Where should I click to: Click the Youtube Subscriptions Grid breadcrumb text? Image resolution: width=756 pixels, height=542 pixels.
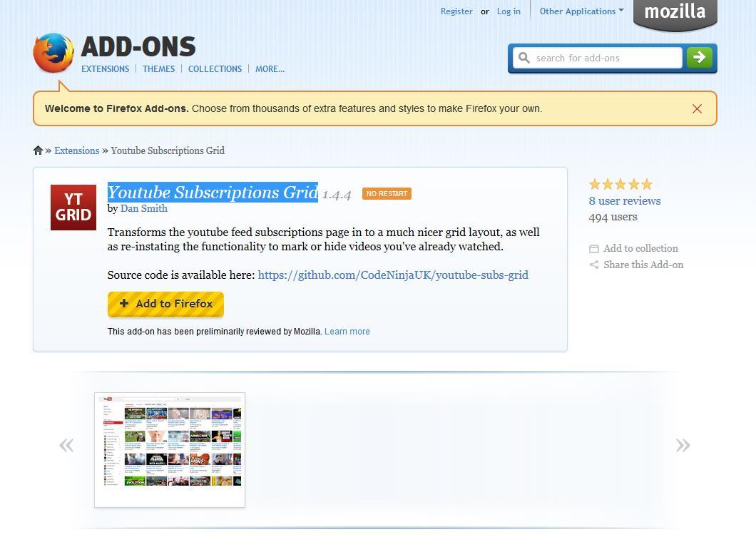[168, 150]
